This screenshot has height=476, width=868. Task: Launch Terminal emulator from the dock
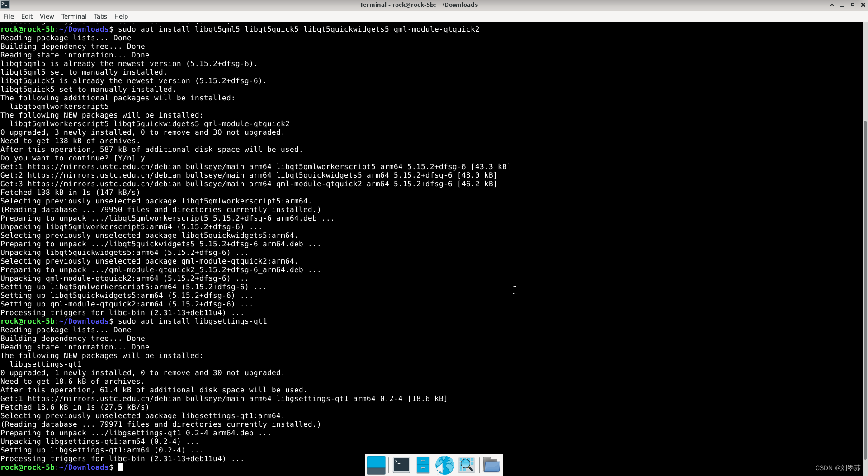click(x=401, y=465)
